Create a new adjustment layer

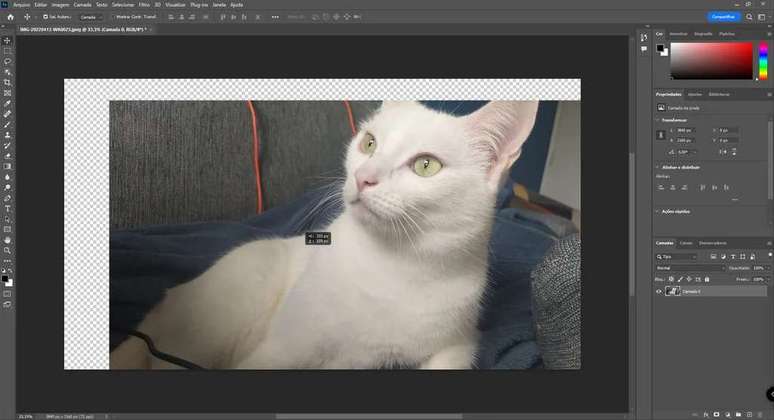[x=727, y=415]
